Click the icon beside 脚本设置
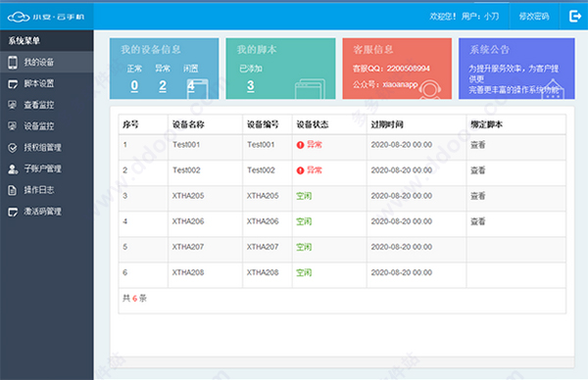Screen dimensions: 588x380 (x=13, y=83)
